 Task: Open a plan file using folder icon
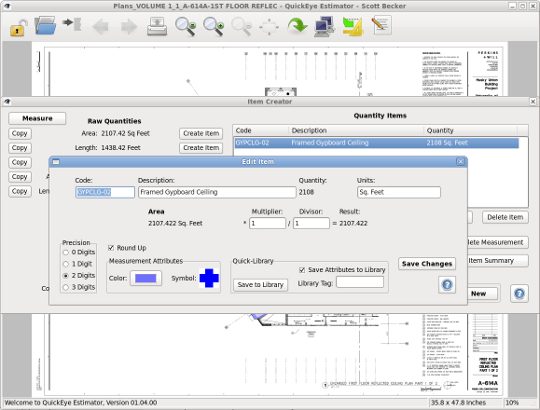coord(45,25)
